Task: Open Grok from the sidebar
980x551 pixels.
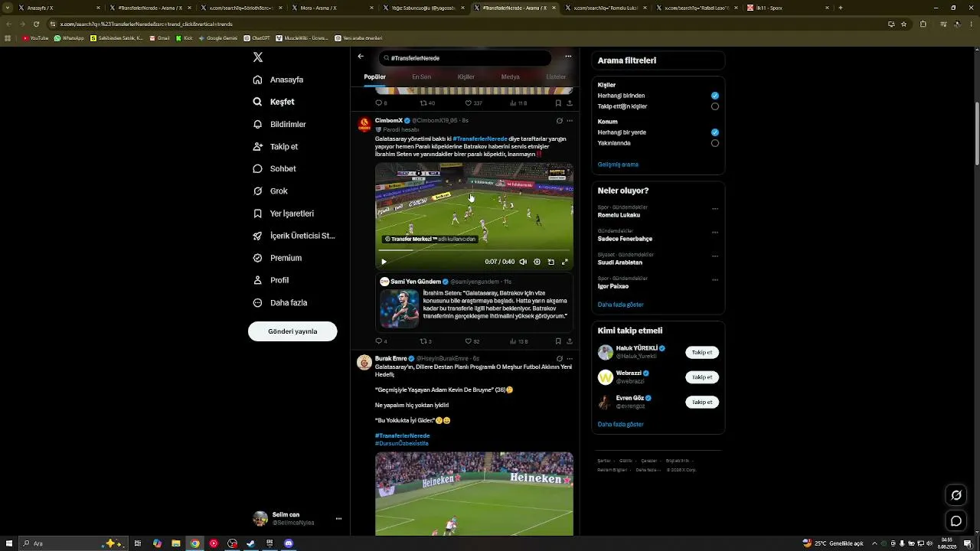Action: [270, 191]
